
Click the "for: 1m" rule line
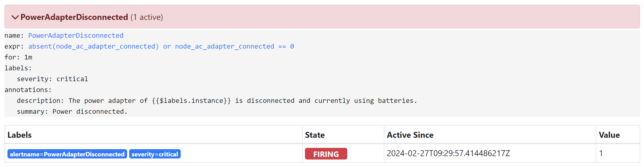[18, 57]
